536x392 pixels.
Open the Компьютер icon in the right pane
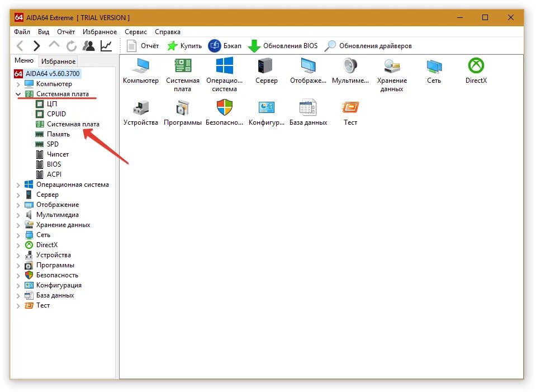pos(140,71)
